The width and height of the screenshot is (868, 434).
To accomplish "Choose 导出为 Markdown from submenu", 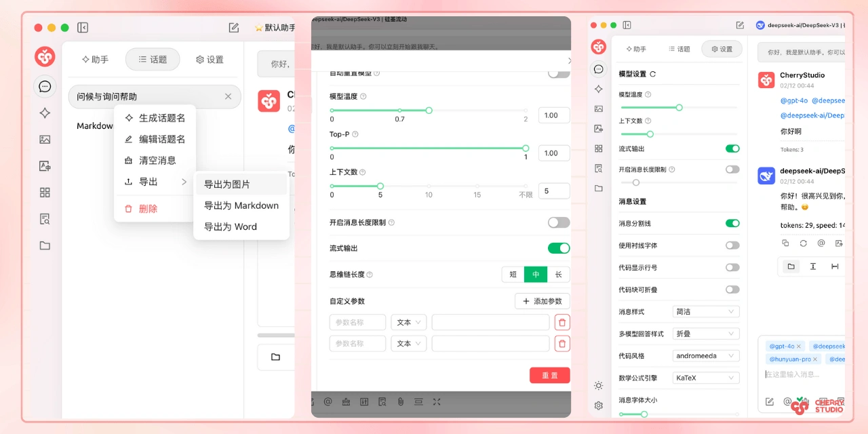I will click(x=241, y=205).
